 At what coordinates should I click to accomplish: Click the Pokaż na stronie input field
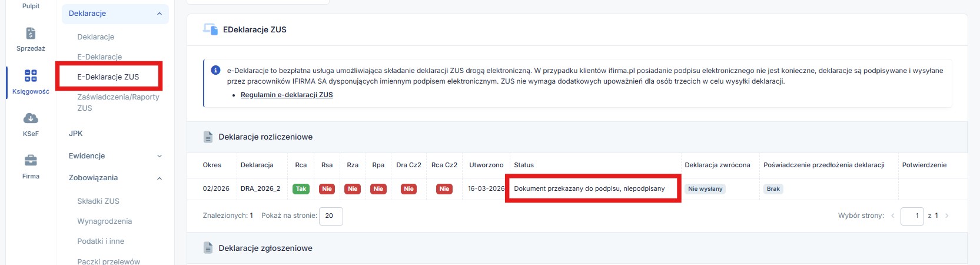(331, 216)
